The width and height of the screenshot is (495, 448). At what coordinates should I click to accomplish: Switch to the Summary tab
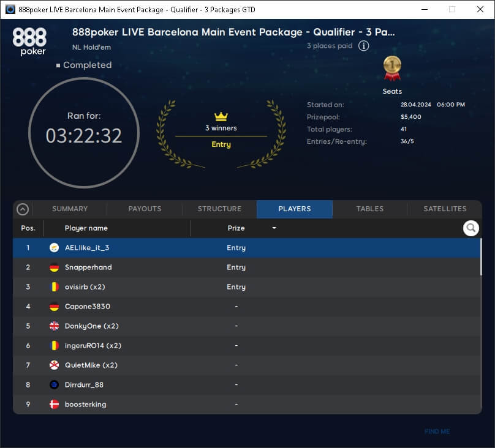[70, 209]
